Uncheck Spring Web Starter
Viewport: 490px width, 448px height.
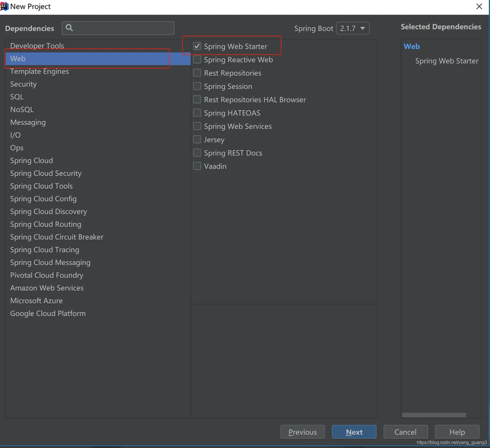(x=197, y=46)
